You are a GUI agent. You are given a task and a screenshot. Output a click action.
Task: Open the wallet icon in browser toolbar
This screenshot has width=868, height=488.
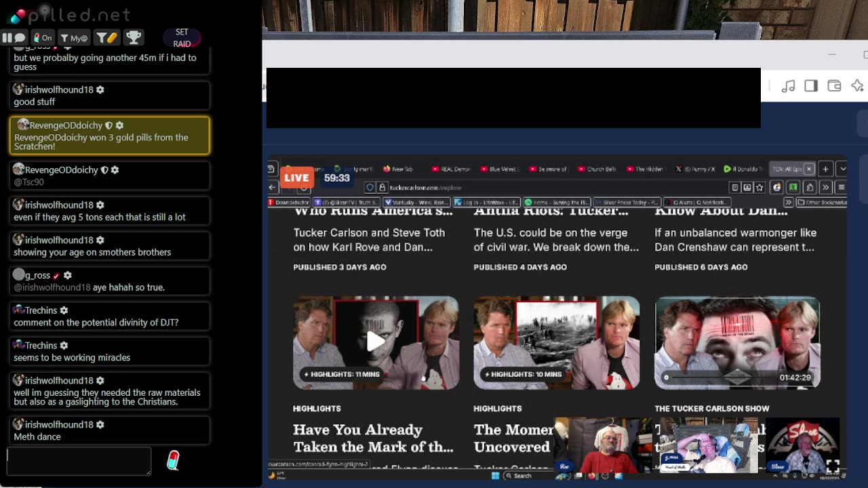point(834,86)
